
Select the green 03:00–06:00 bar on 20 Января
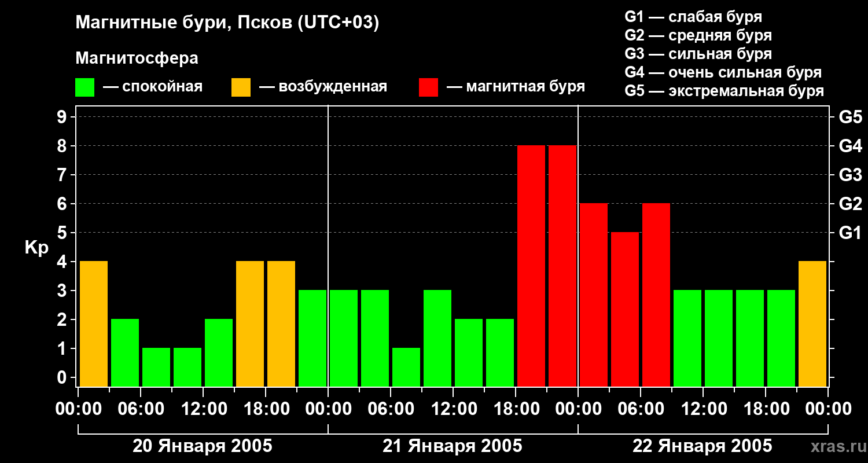[125, 352]
